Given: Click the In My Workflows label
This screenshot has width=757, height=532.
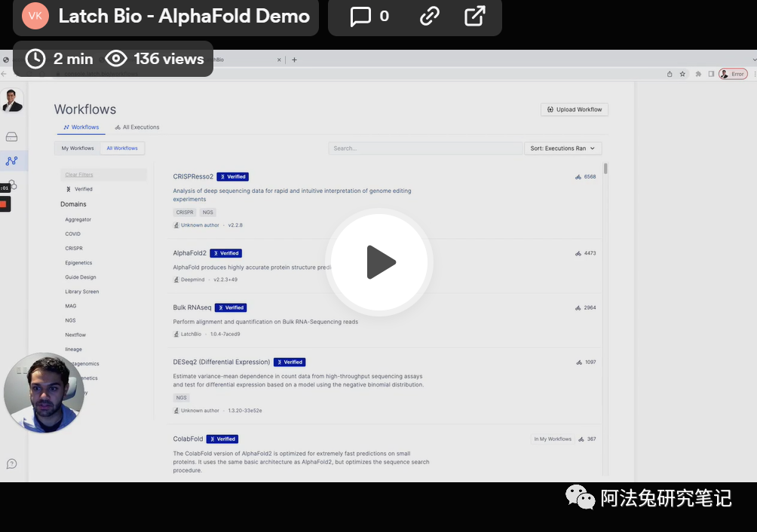Looking at the screenshot, I should pyautogui.click(x=553, y=439).
